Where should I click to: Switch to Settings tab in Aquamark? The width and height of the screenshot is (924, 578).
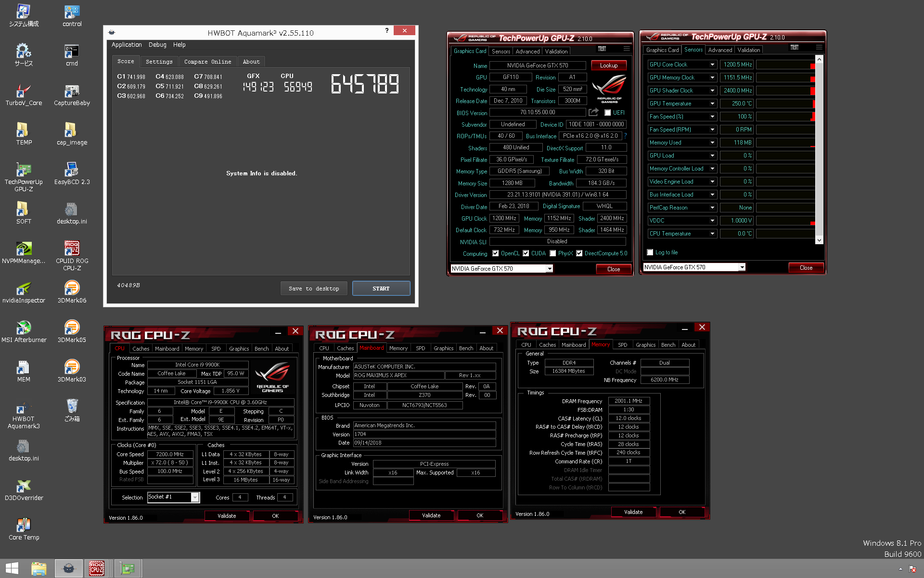coord(159,62)
